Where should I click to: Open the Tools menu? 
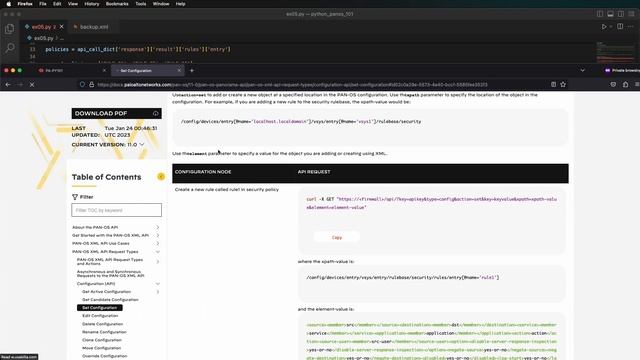(141, 4)
